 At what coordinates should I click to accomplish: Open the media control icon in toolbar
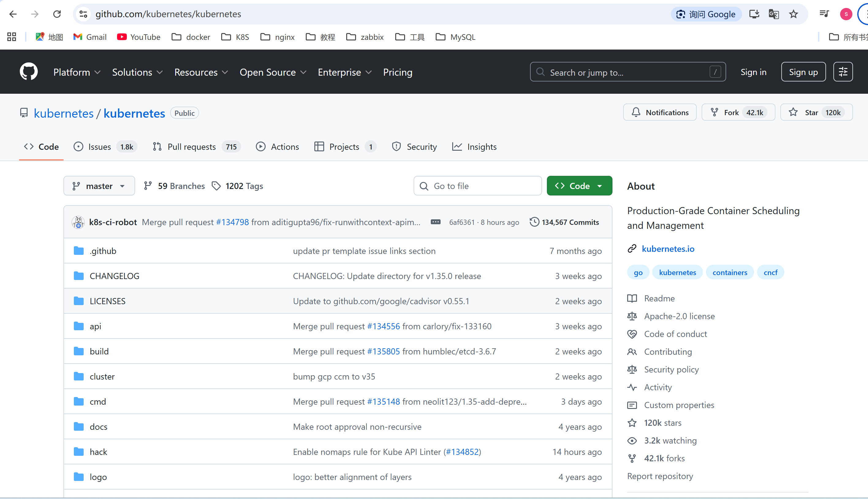[824, 14]
